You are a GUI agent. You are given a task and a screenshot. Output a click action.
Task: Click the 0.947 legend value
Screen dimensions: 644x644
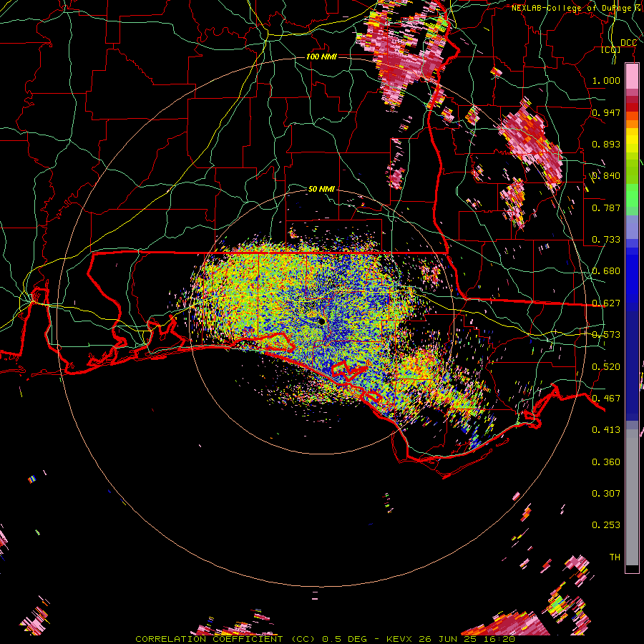tap(606, 112)
